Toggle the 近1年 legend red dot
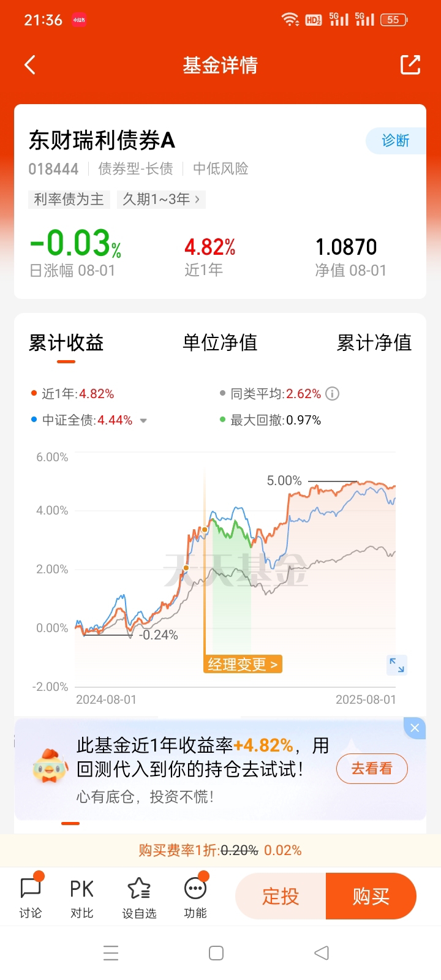 (x=34, y=394)
